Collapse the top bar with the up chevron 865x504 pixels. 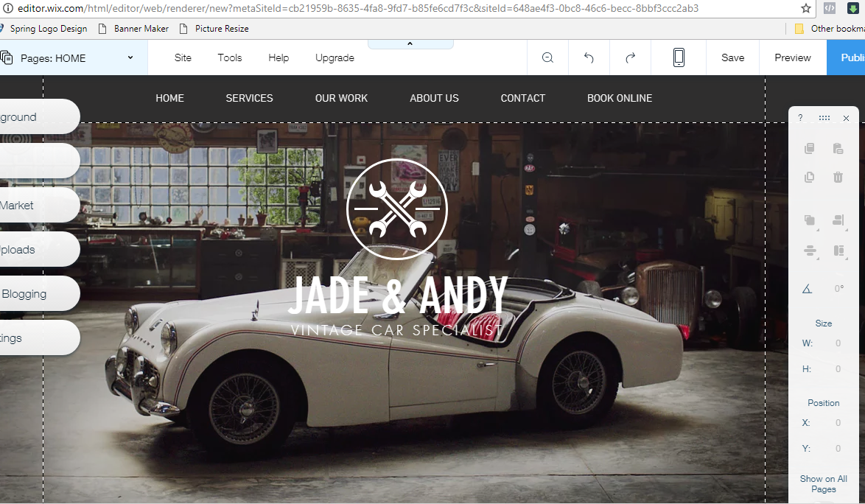pyautogui.click(x=410, y=43)
